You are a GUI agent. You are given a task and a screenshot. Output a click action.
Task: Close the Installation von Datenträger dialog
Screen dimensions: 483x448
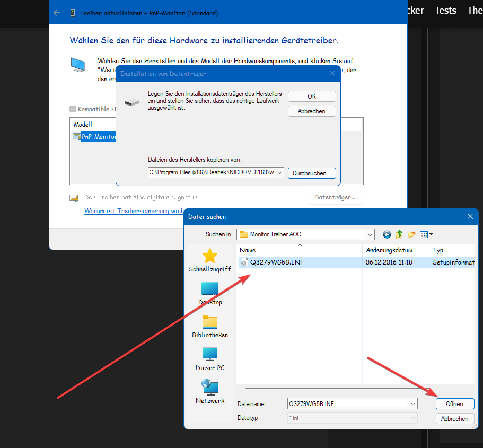332,73
